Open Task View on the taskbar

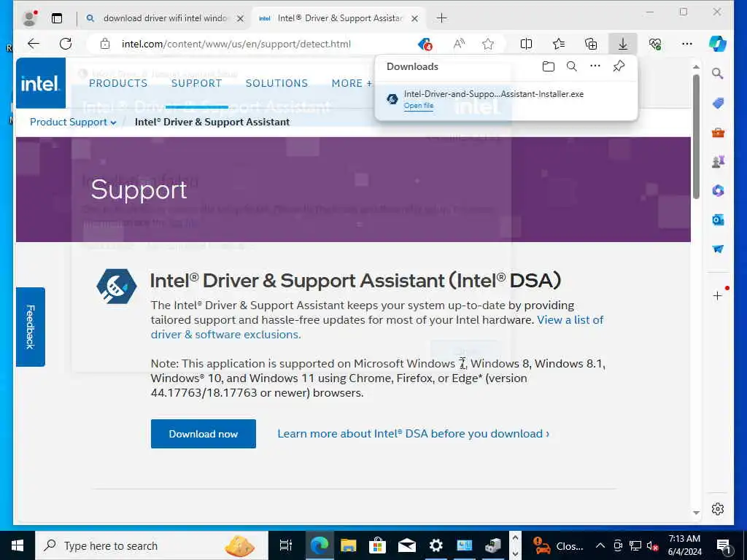tap(286, 545)
